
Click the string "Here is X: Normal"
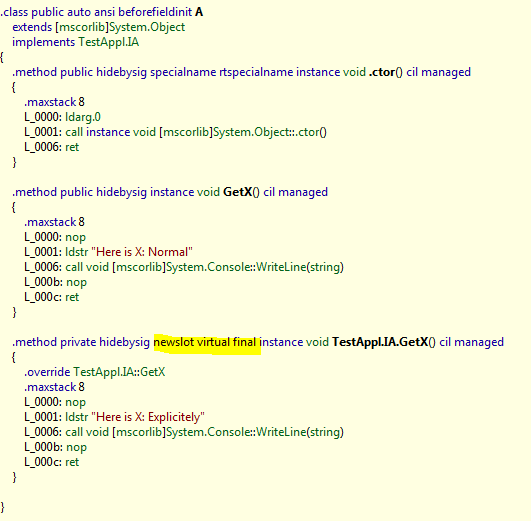point(142,252)
